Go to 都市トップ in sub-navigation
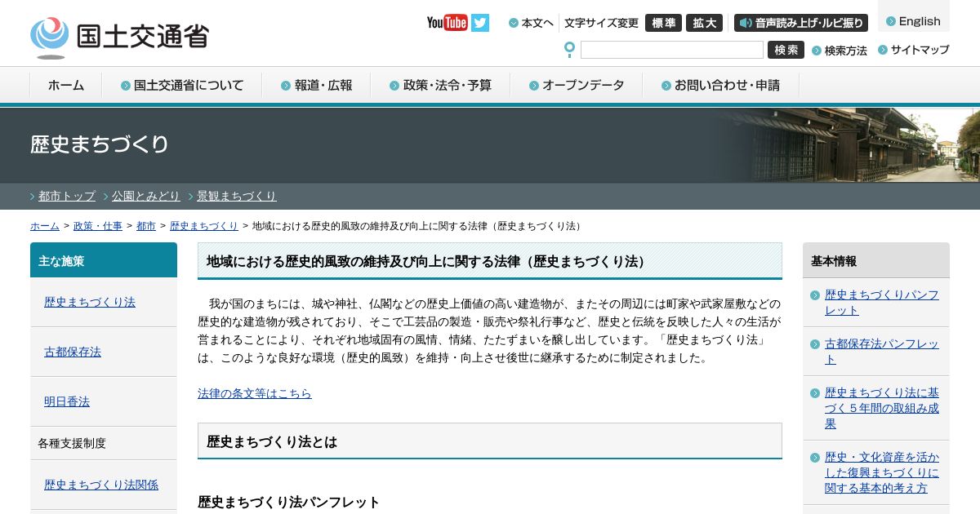 (x=67, y=196)
